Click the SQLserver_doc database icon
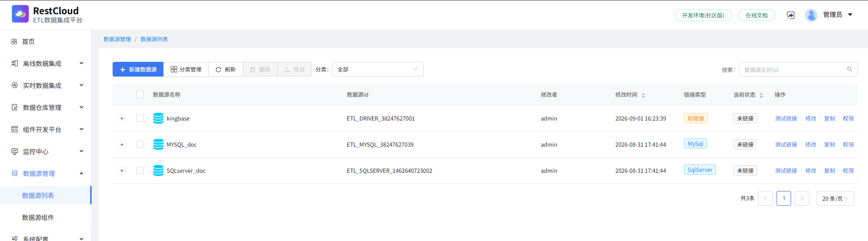Screen dimensions: 868x241 [x=158, y=170]
